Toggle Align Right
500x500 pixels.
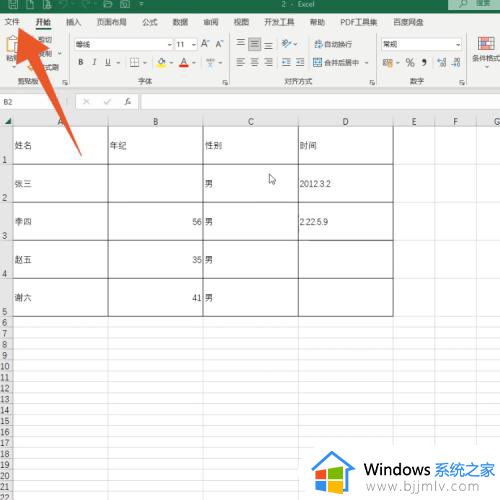point(268,62)
